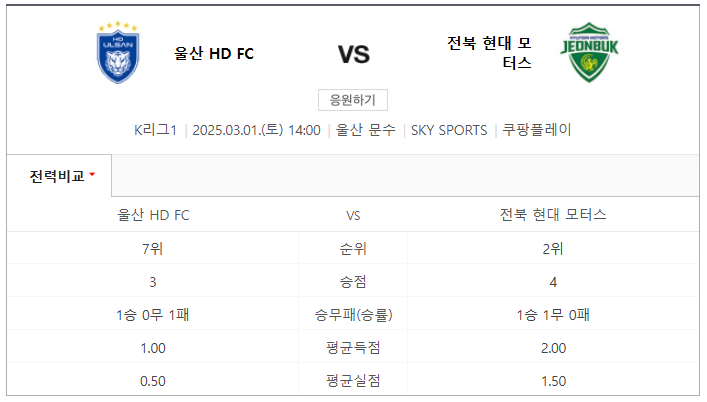Image resolution: width=707 pixels, height=402 pixels.
Task: Click the Jeonbuk Hyundai Motors green crest logo
Action: tap(589, 52)
